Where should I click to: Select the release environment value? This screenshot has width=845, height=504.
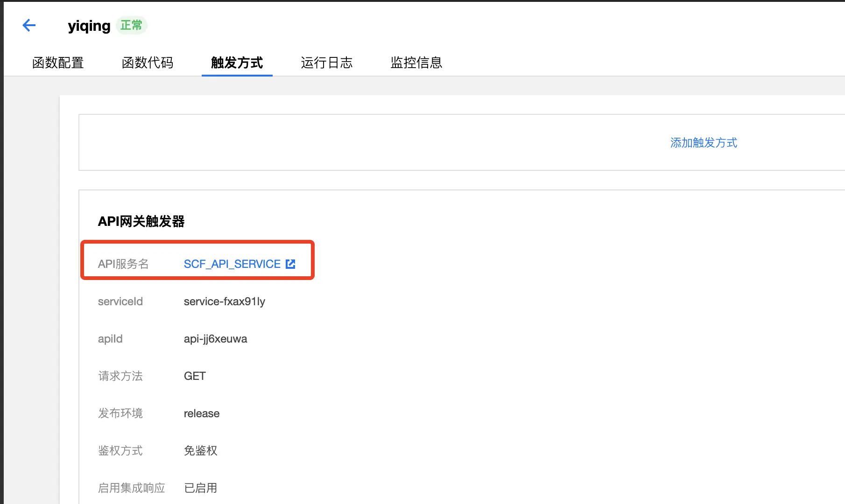click(x=201, y=413)
